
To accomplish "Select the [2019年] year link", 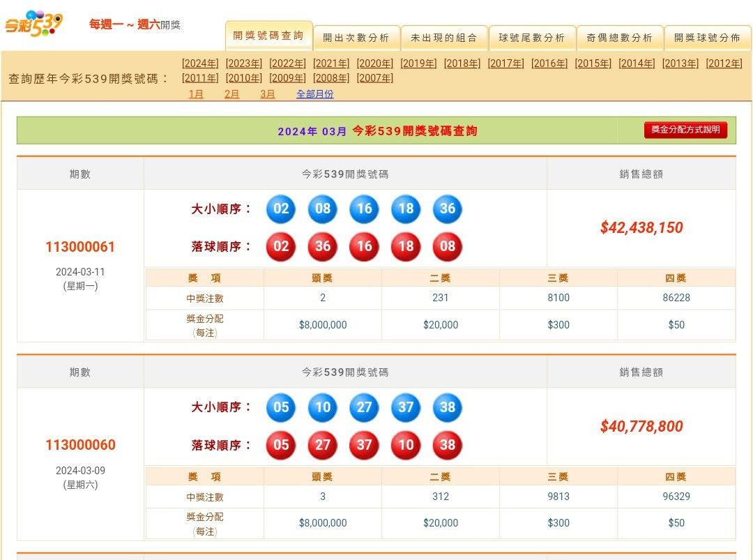I will click(419, 63).
